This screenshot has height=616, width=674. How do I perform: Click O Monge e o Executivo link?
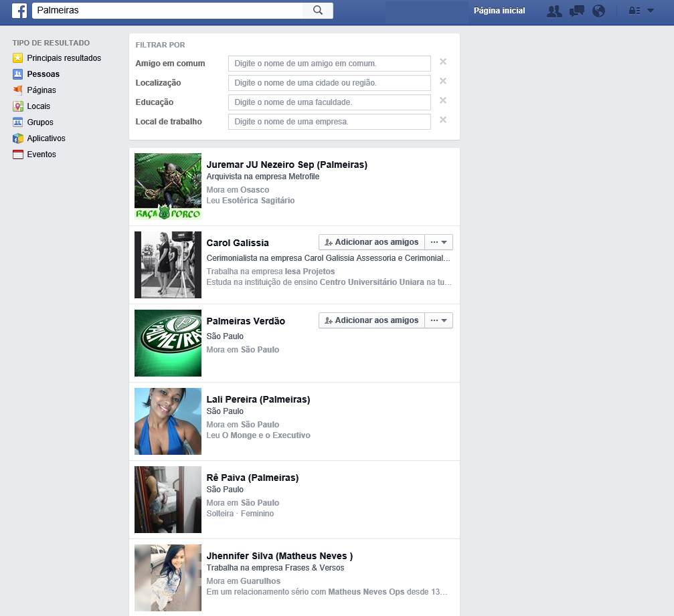click(x=266, y=435)
